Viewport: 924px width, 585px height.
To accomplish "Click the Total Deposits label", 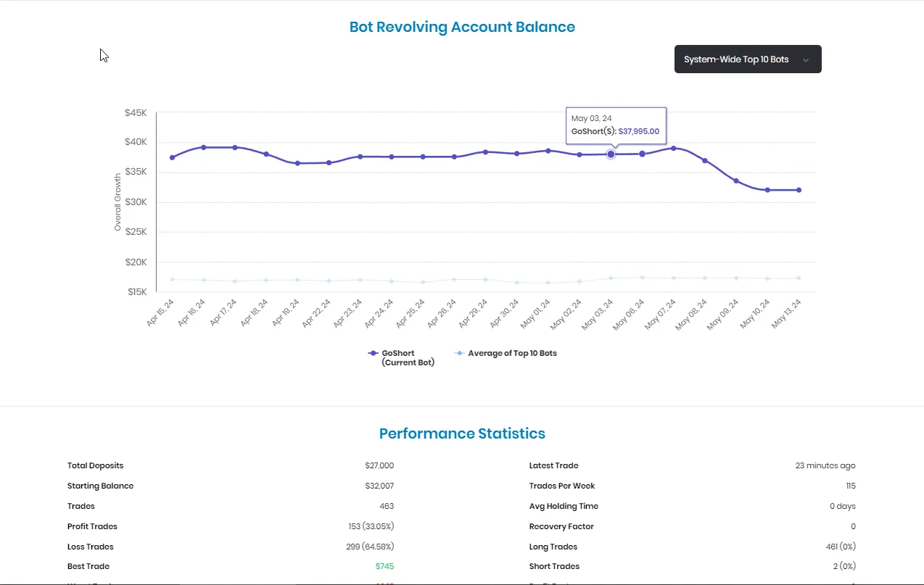I will (x=96, y=465).
